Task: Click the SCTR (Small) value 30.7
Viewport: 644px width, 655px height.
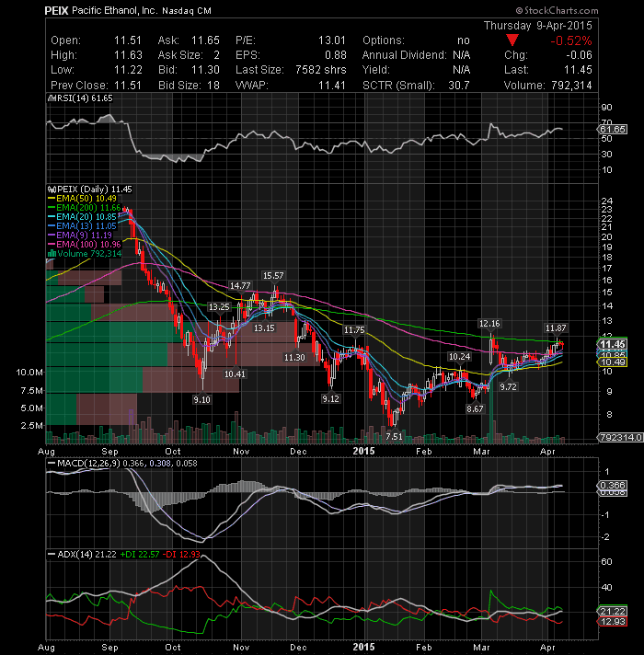Action: [459, 86]
